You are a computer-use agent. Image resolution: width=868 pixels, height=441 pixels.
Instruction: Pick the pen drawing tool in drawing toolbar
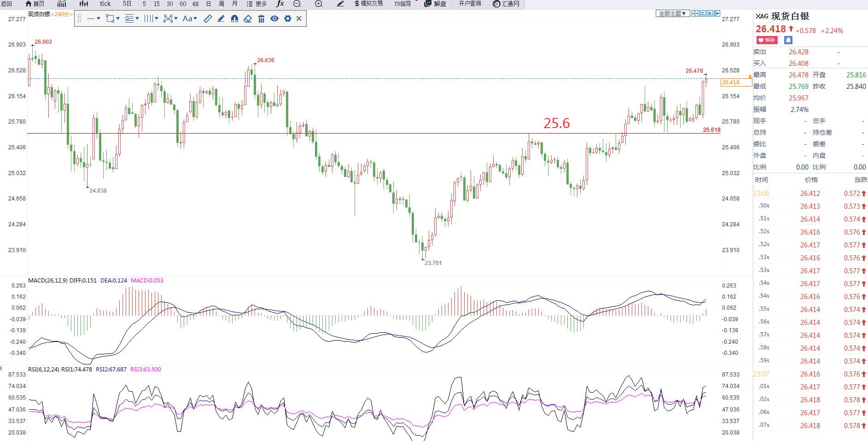(x=221, y=18)
